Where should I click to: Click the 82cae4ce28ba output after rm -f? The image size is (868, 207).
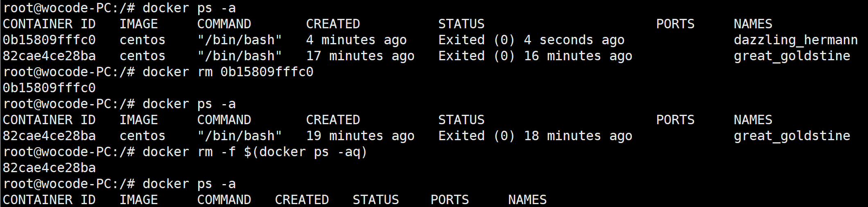pos(49,168)
